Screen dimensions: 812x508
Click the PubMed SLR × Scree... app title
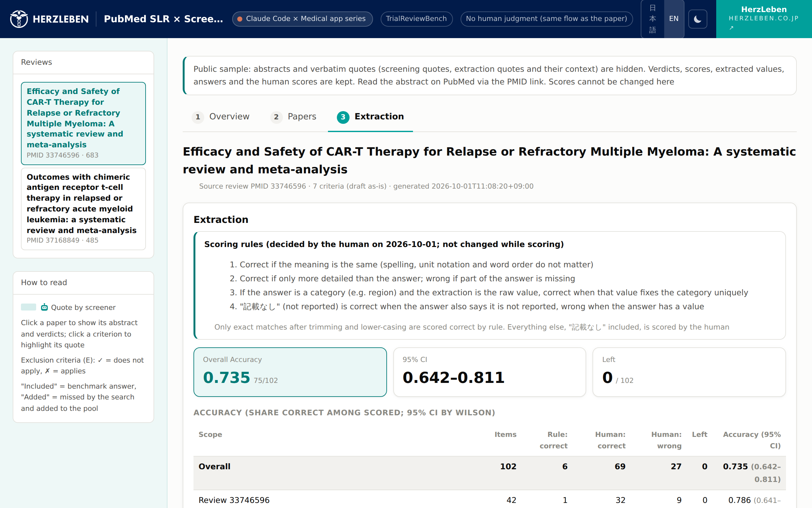coord(163,19)
